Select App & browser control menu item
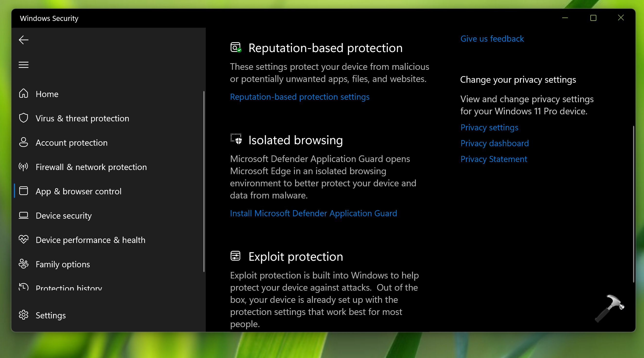This screenshot has height=358, width=644. 78,191
